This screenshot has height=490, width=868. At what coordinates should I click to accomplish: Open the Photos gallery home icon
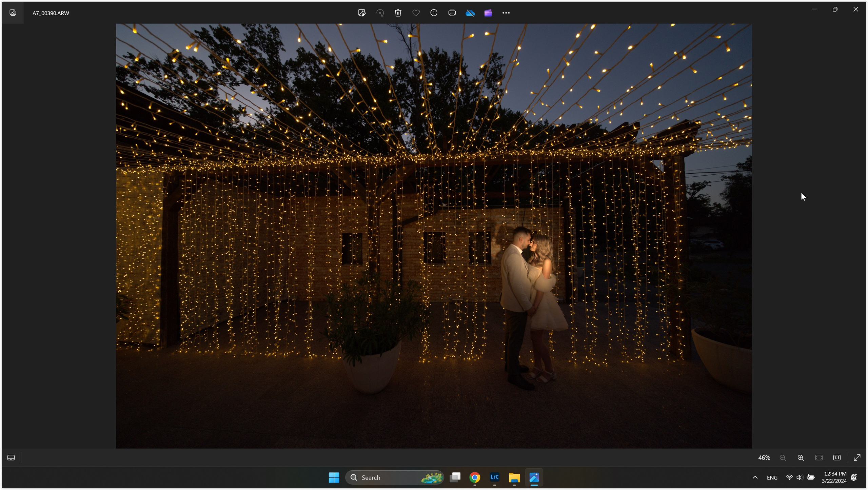(x=13, y=13)
